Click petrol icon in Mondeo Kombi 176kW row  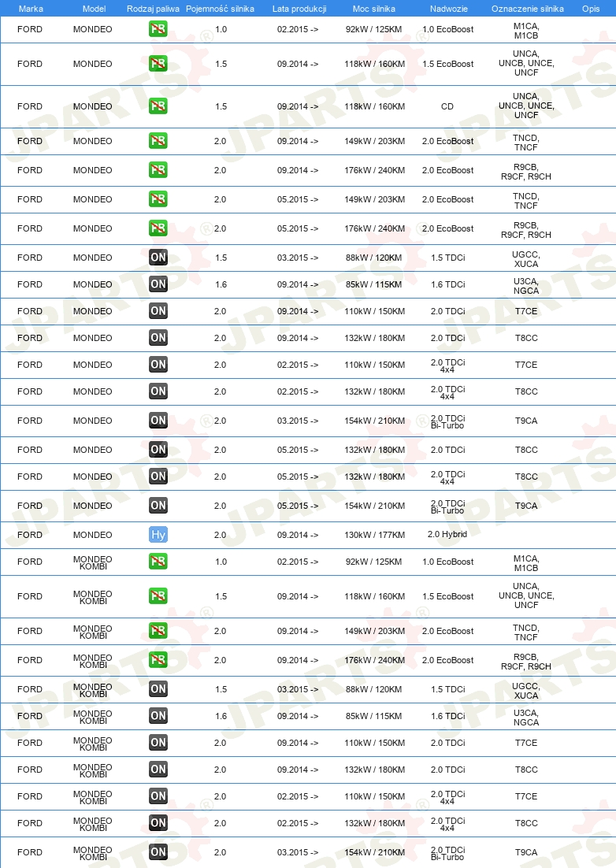(x=158, y=660)
